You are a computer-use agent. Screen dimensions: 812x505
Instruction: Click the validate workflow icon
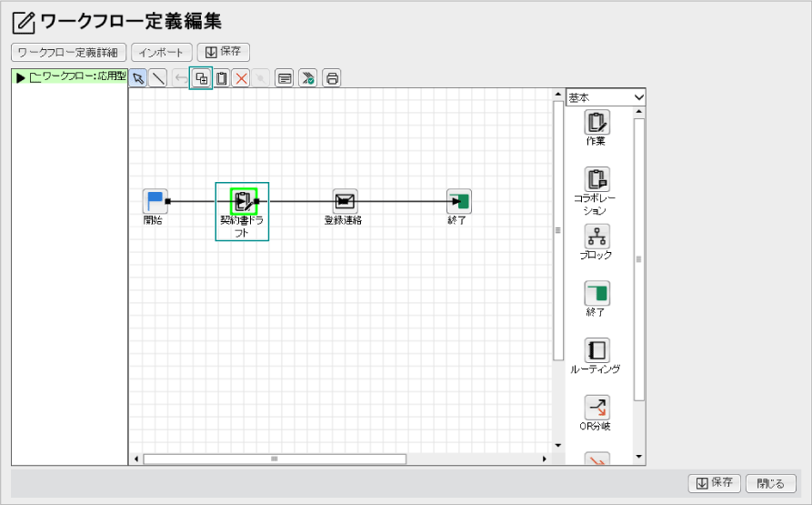point(308,78)
